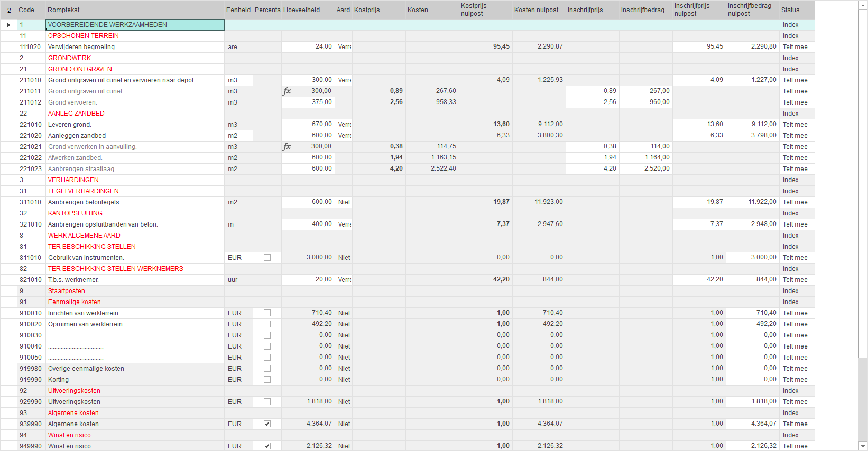Toggle Percenta checkbox in row 910030
This screenshot has width=868, height=451.
point(267,335)
